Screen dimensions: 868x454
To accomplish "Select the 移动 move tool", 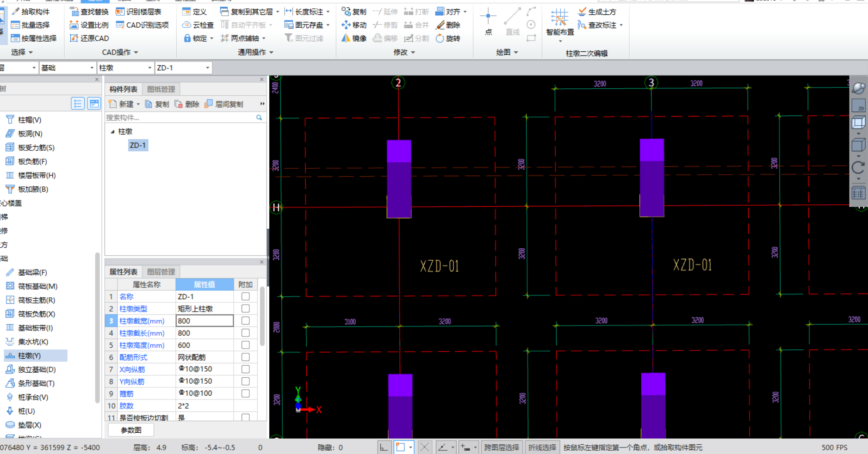I will (354, 25).
